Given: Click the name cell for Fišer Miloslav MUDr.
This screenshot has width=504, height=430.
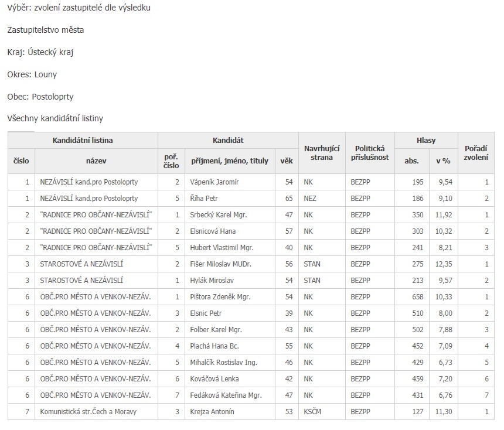Looking at the screenshot, I should (230, 264).
